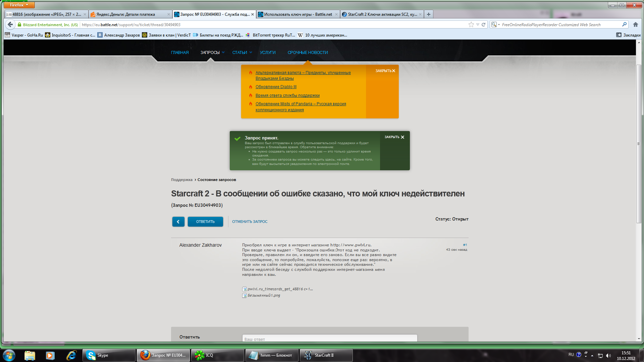Open Windows Media Player from taskbar
Screen dimensions: 644x362
tap(50, 355)
